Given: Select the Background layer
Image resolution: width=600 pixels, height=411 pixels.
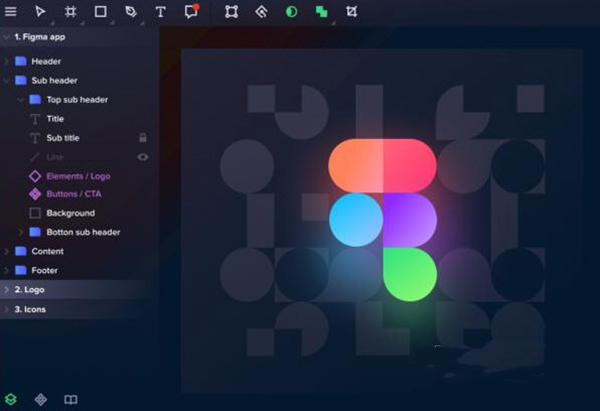Looking at the screenshot, I should [x=70, y=213].
